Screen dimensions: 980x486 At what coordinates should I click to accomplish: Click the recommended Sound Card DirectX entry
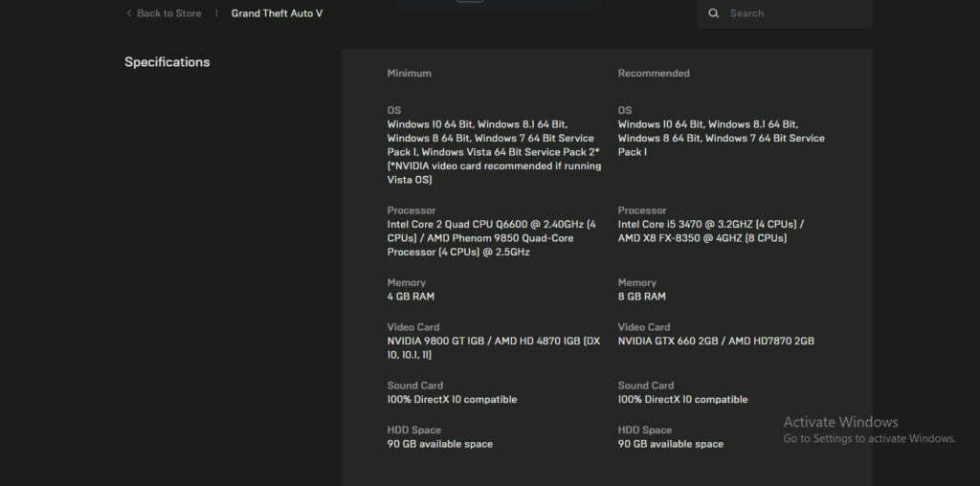pyautogui.click(x=682, y=399)
